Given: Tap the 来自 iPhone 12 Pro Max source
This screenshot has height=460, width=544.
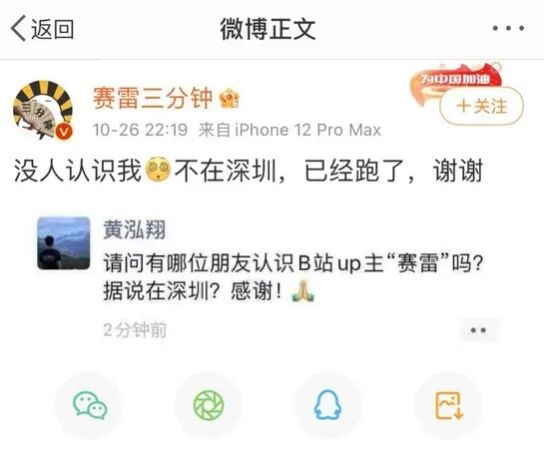Looking at the screenshot, I should (290, 130).
